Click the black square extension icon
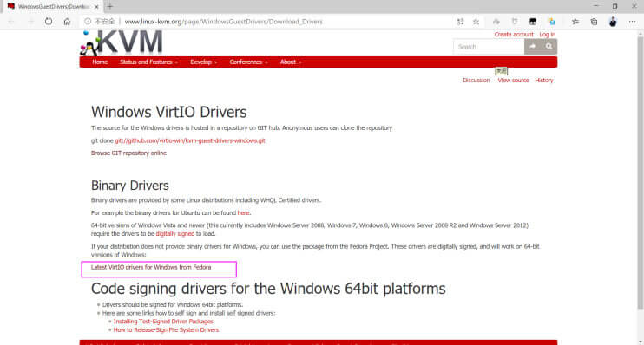This screenshot has width=644, height=345. click(533, 22)
